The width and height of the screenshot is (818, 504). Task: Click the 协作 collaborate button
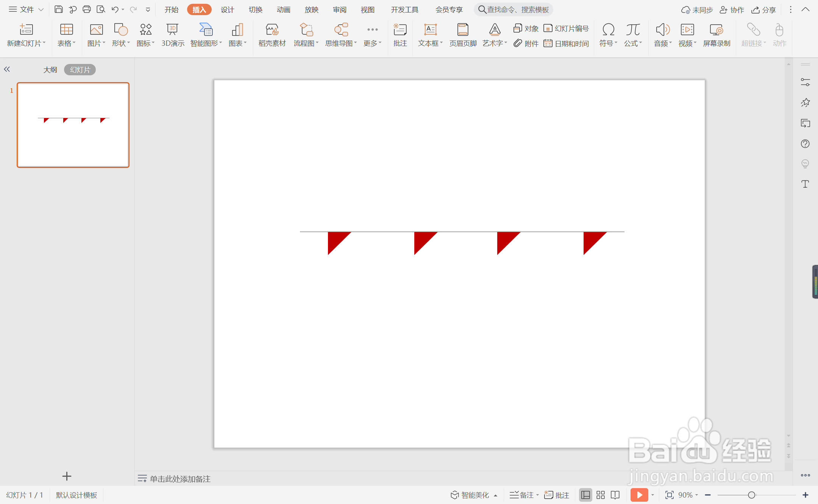[732, 10]
